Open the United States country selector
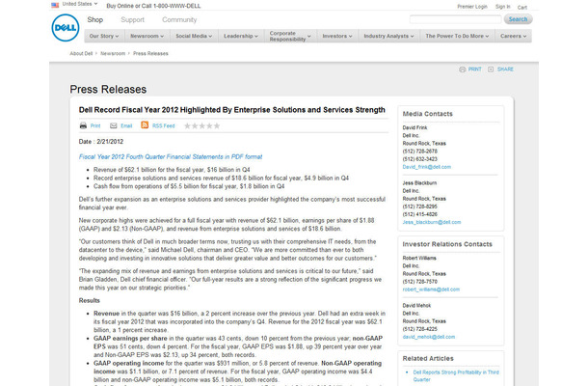Screen dimensions: 588x386 79,4
